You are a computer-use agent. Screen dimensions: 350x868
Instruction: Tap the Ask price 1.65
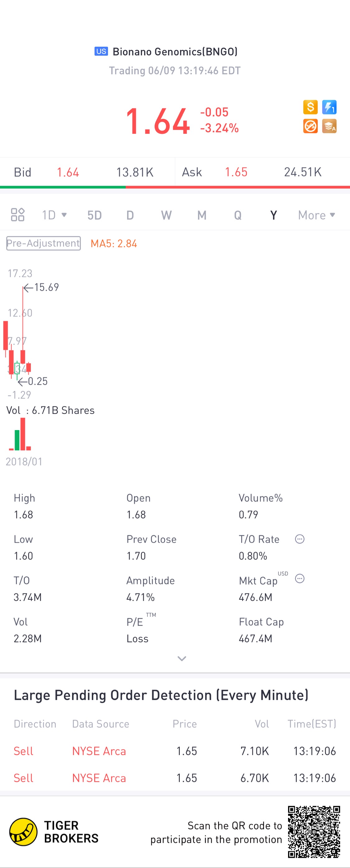tap(236, 172)
